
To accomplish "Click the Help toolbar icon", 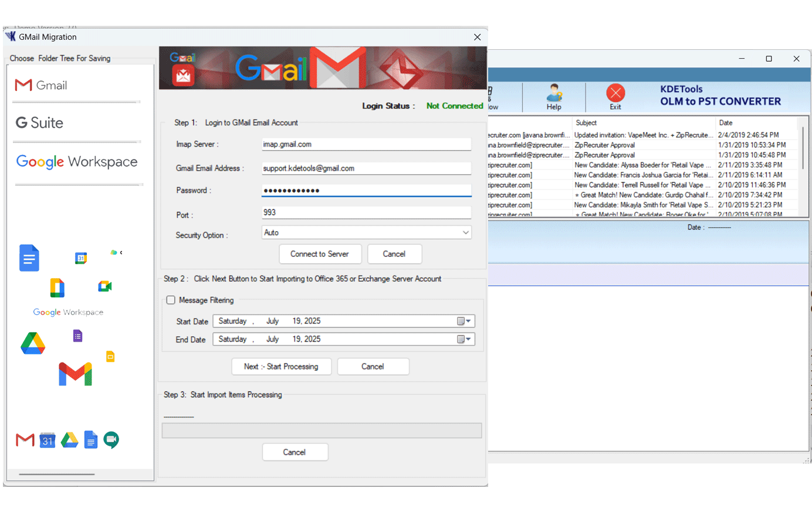I will (x=554, y=96).
